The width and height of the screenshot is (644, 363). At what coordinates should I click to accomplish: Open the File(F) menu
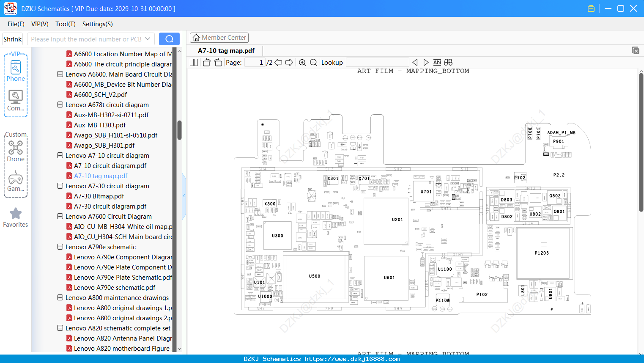tap(16, 24)
